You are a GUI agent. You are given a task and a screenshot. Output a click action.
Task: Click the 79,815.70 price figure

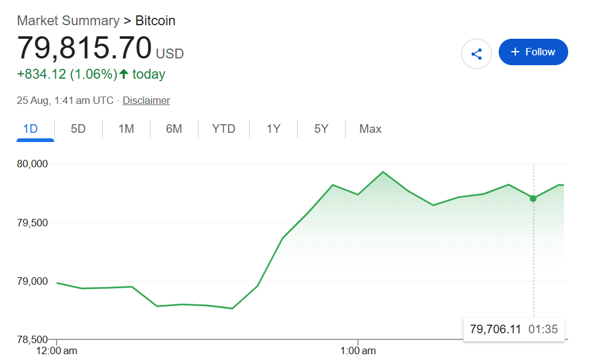click(84, 48)
